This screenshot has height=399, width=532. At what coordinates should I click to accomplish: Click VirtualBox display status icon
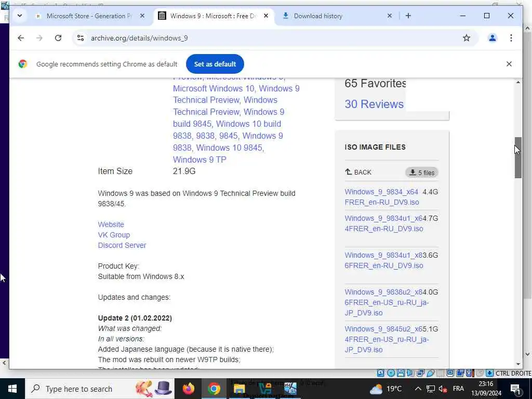tap(450, 373)
